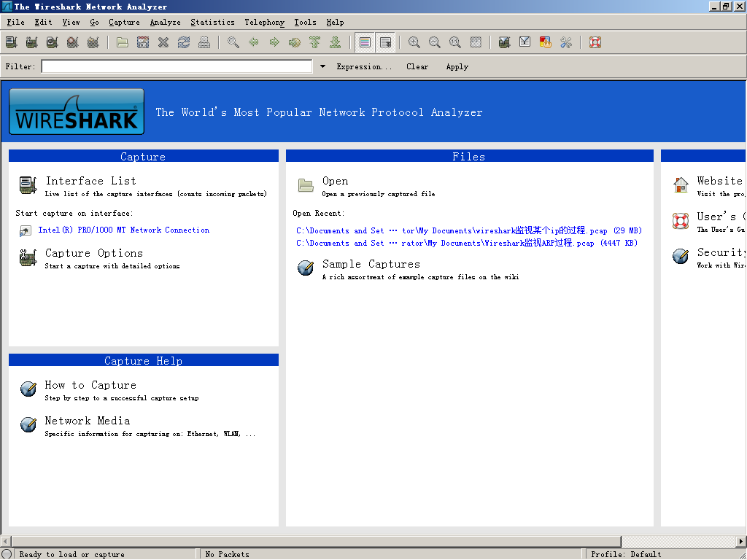Expand the filter history dropdown arrow

tap(322, 66)
